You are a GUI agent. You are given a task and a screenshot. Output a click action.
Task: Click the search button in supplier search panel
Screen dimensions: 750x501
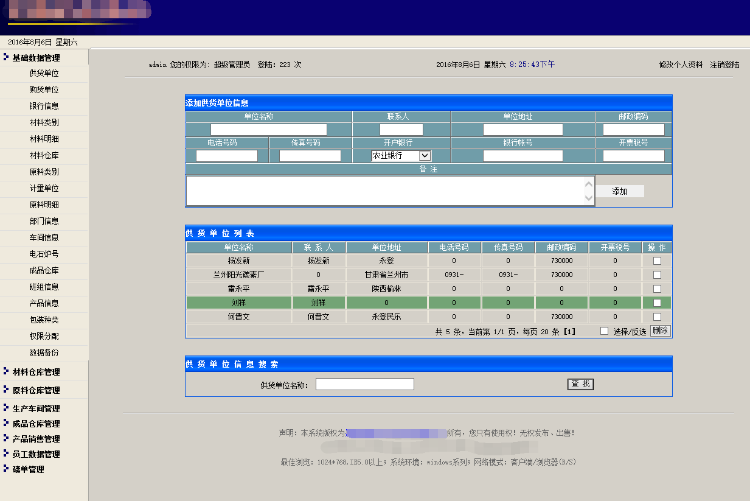tap(580, 384)
